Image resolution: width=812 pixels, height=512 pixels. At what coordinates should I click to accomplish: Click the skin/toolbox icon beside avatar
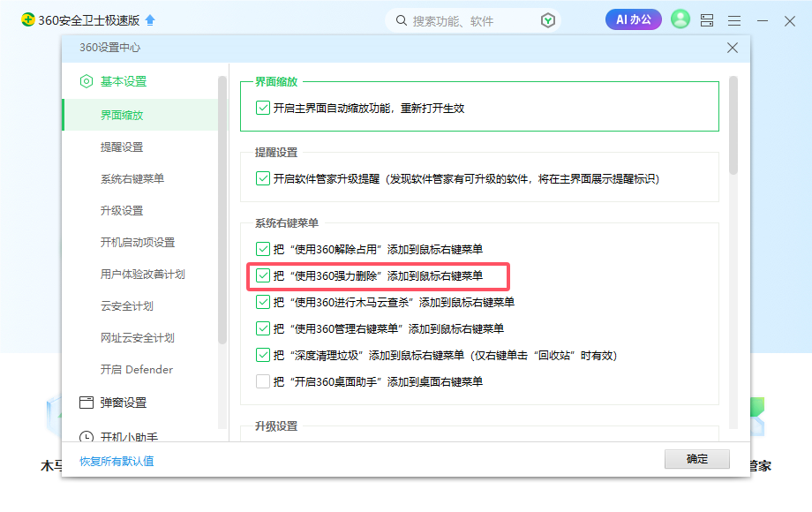(707, 20)
